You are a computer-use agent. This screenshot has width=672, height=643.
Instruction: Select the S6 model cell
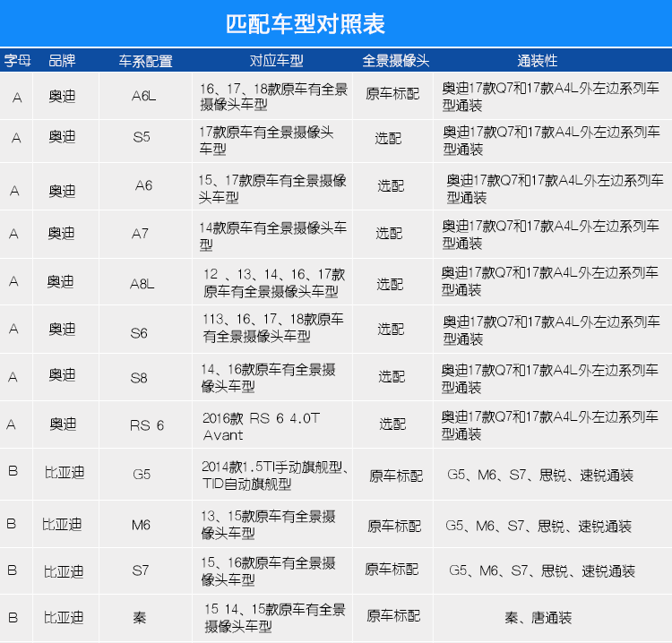coord(139,333)
